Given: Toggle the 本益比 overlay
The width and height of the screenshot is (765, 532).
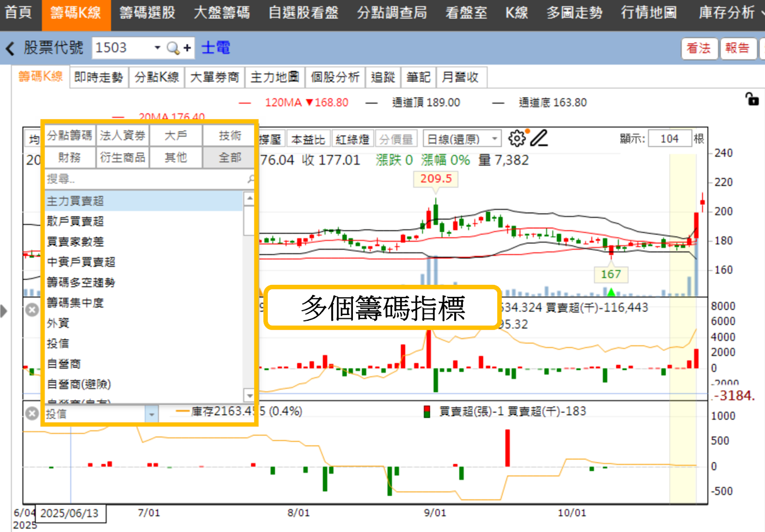Looking at the screenshot, I should [308, 138].
